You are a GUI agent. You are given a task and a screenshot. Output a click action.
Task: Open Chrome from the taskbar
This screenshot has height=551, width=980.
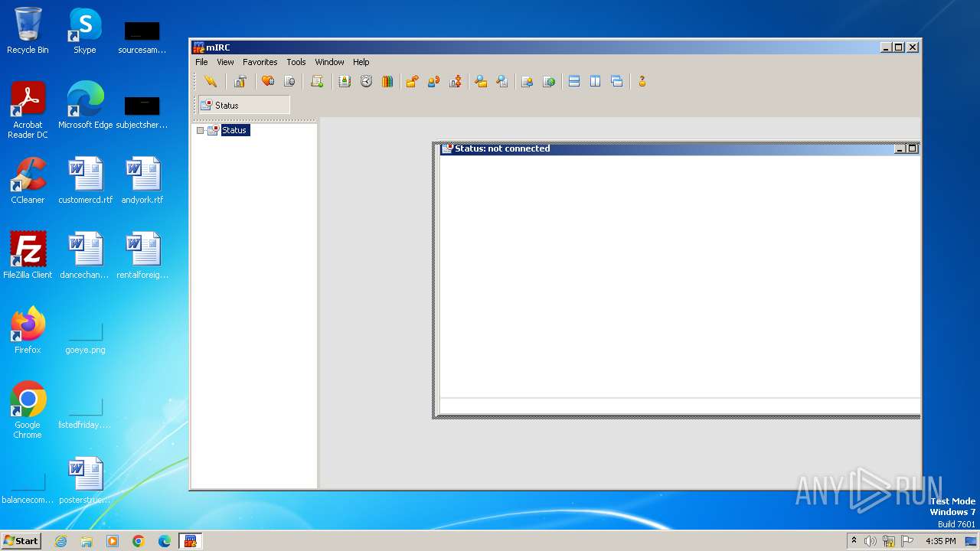tap(138, 541)
